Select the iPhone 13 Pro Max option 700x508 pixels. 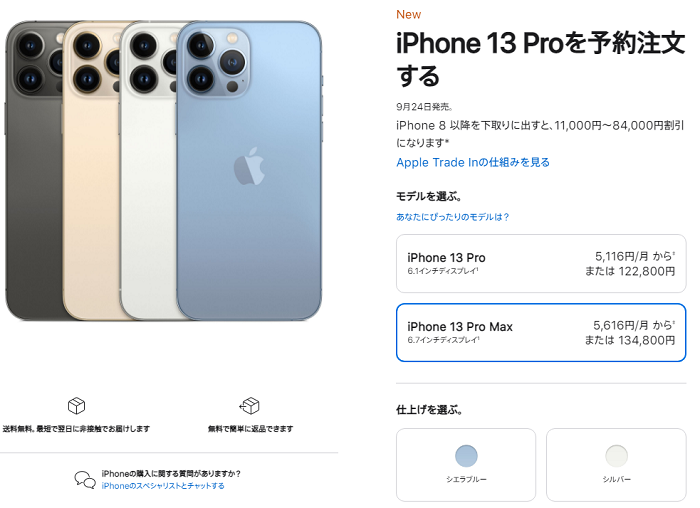(x=541, y=333)
